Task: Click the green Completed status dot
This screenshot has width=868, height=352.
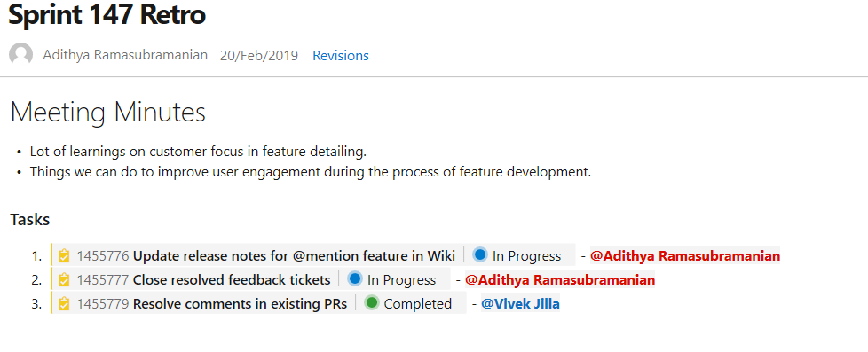Action: coord(372,302)
